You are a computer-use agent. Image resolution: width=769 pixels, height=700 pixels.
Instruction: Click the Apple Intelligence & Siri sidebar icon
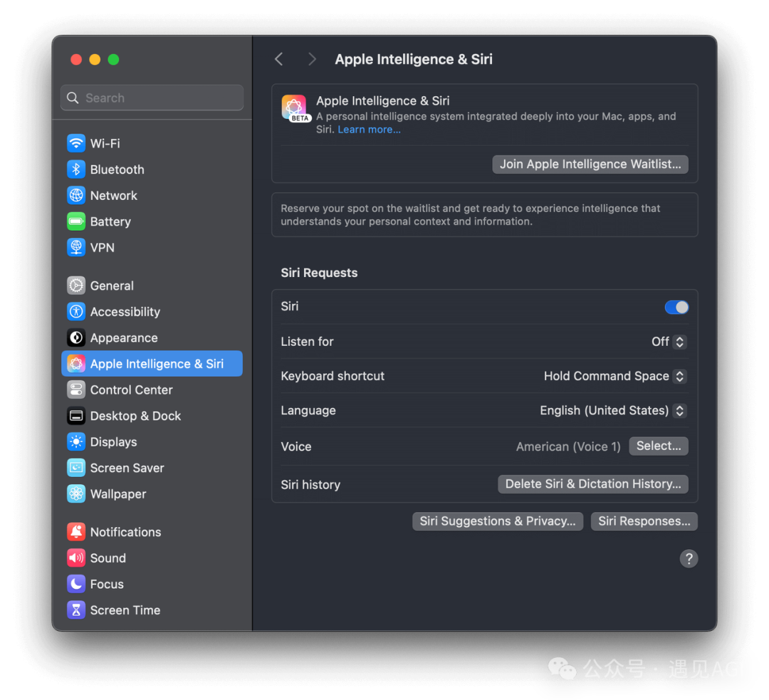[76, 363]
